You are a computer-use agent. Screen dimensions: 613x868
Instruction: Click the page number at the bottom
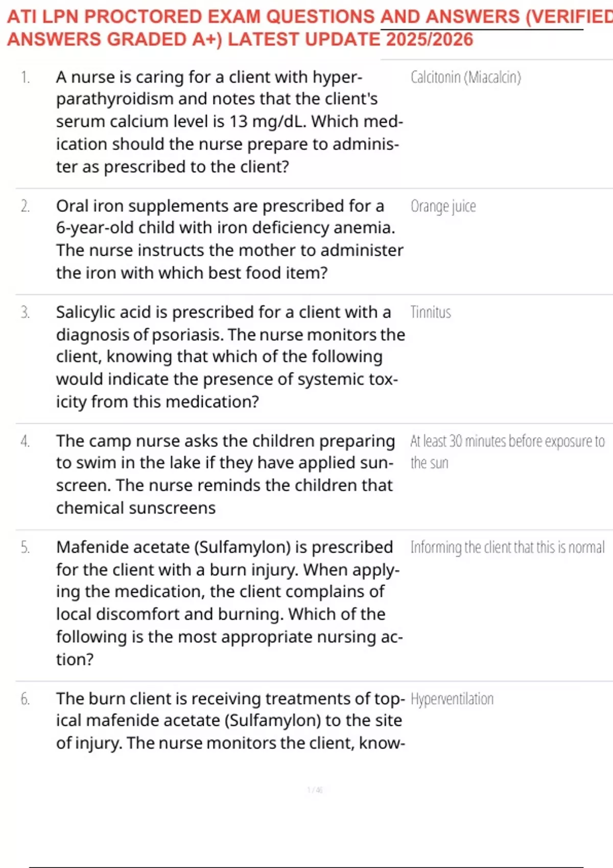315,790
